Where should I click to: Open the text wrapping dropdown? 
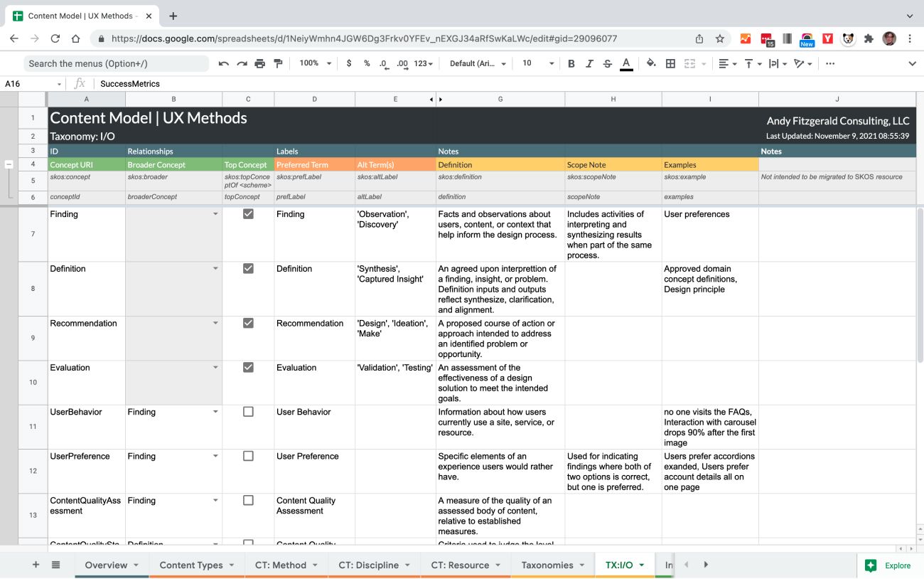point(778,64)
